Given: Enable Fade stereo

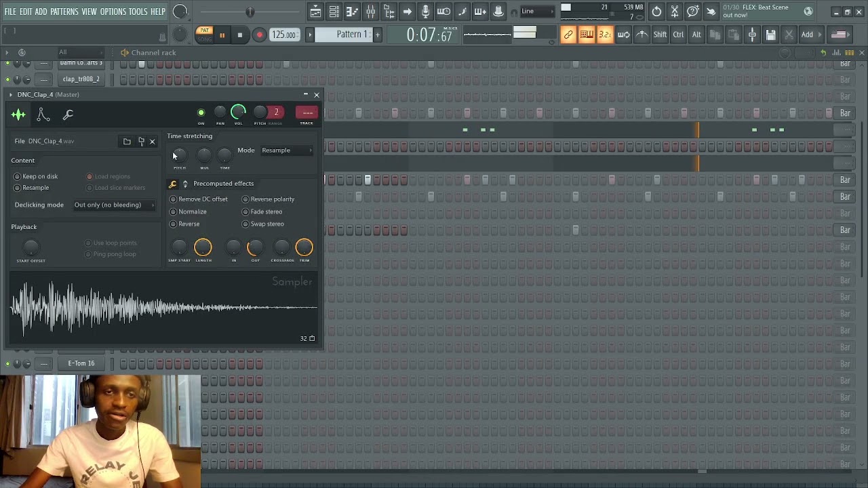Looking at the screenshot, I should pyautogui.click(x=262, y=211).
